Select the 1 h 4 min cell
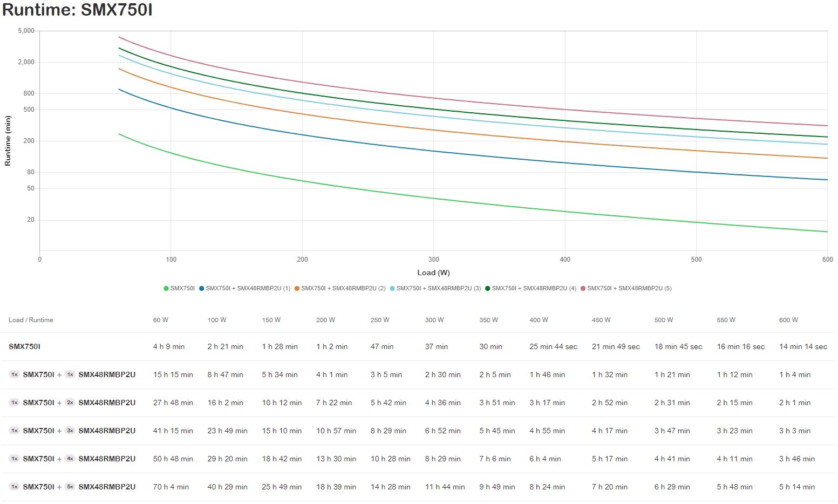The width and height of the screenshot is (838, 504). 795,374
